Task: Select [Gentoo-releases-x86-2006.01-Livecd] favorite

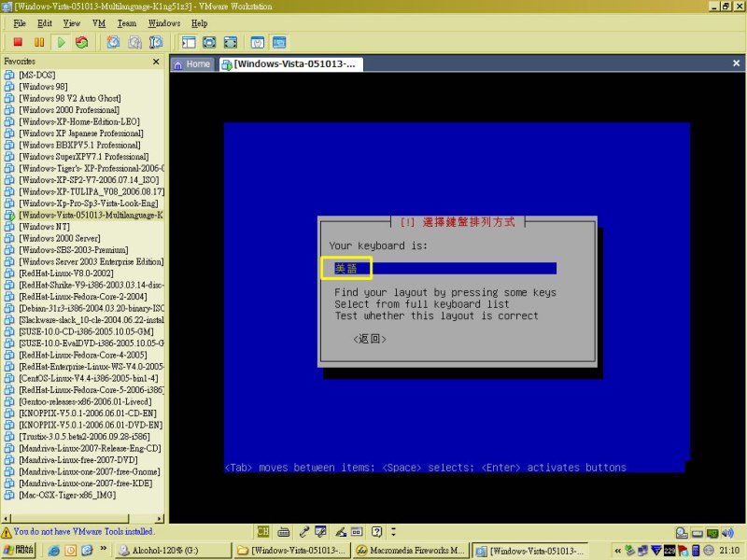Action: [85, 401]
